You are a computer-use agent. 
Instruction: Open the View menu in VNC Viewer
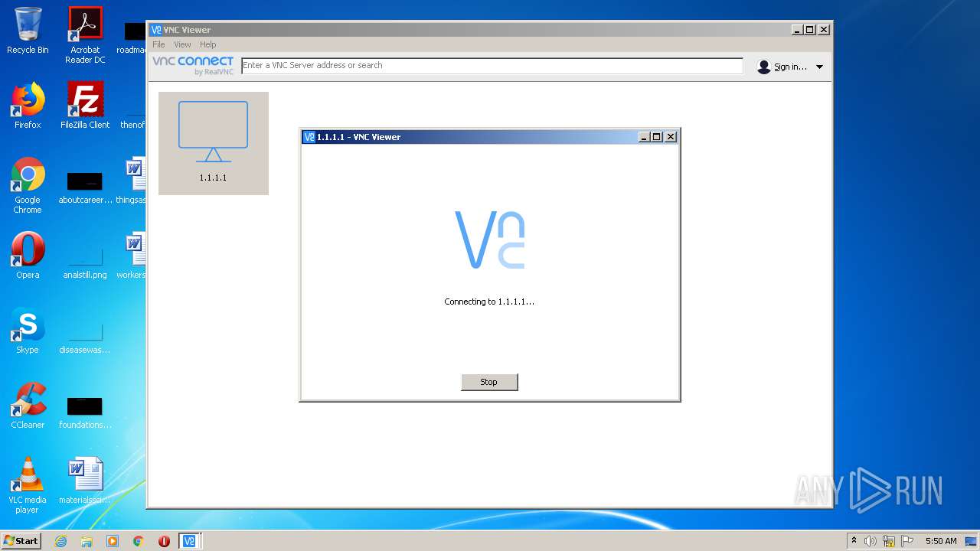(x=182, y=44)
